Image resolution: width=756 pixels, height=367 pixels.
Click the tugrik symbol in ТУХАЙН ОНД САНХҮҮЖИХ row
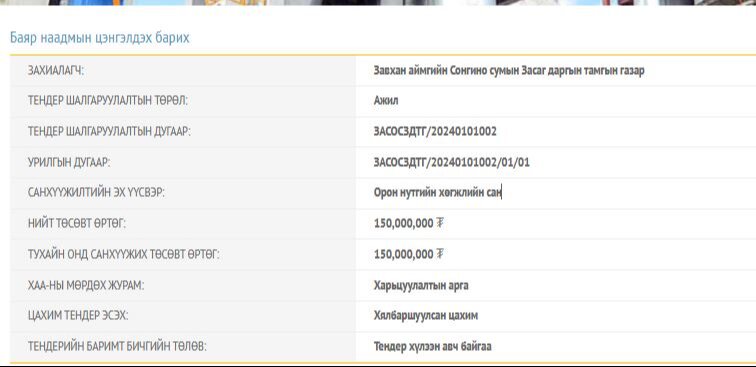click(440, 254)
